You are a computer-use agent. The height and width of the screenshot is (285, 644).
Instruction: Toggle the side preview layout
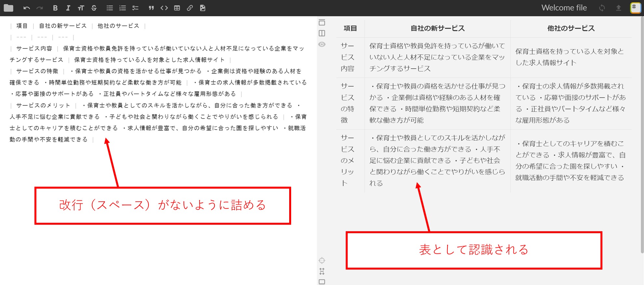(322, 33)
